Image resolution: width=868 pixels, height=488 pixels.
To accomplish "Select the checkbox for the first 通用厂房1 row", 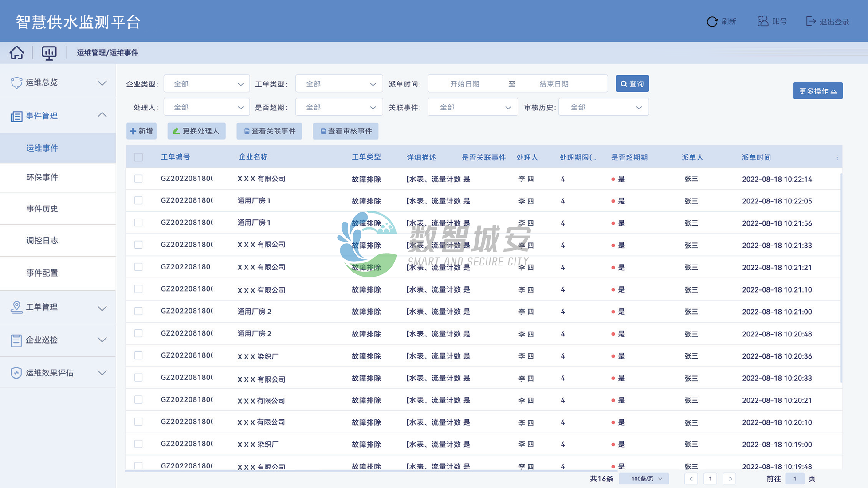I will 138,200.
